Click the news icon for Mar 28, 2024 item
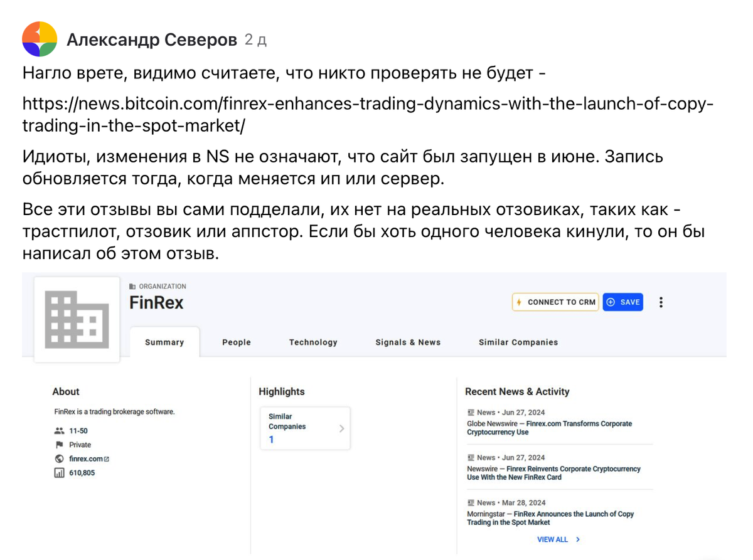This screenshot has width=753, height=560. coord(471,503)
